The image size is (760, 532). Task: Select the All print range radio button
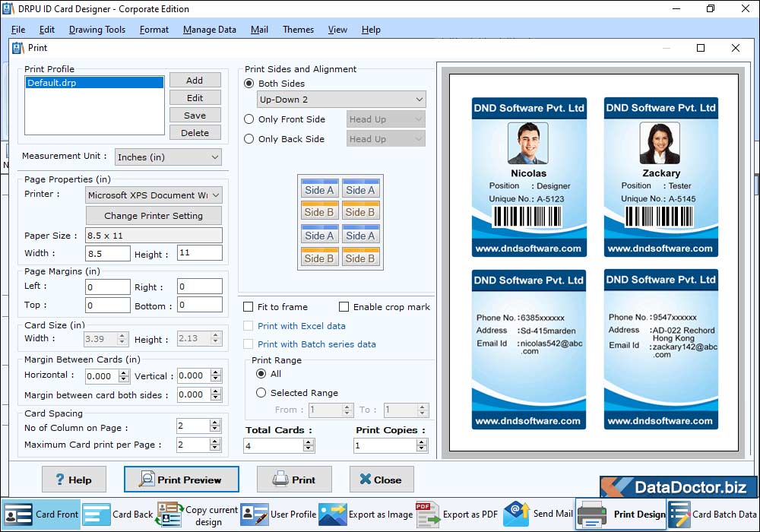coord(261,374)
